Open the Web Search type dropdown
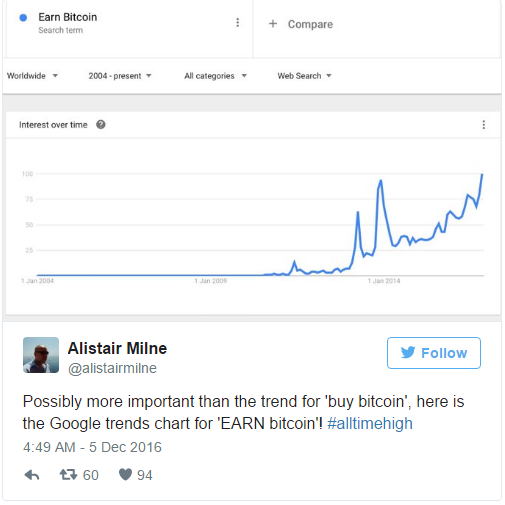Image resolution: width=505 pixels, height=505 pixels. [304, 76]
